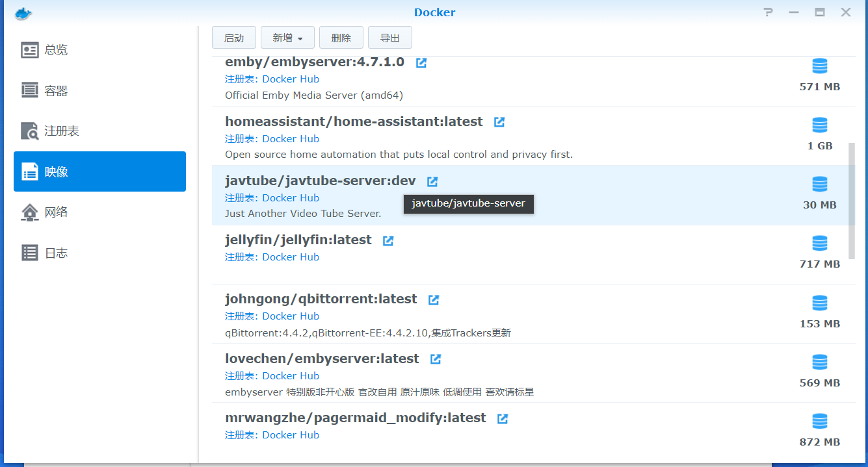Open external link for johngong/qbittorrent:latest
The height and width of the screenshot is (467, 868).
[x=434, y=300]
